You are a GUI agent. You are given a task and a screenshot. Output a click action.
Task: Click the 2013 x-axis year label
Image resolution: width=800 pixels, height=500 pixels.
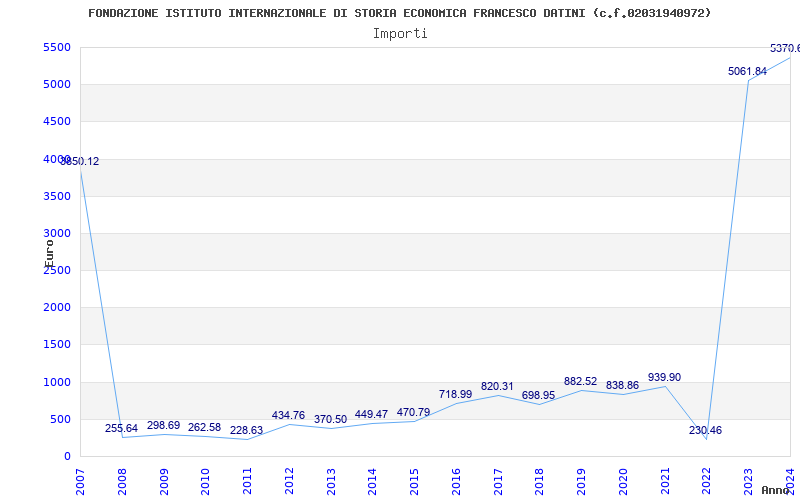pos(331,482)
